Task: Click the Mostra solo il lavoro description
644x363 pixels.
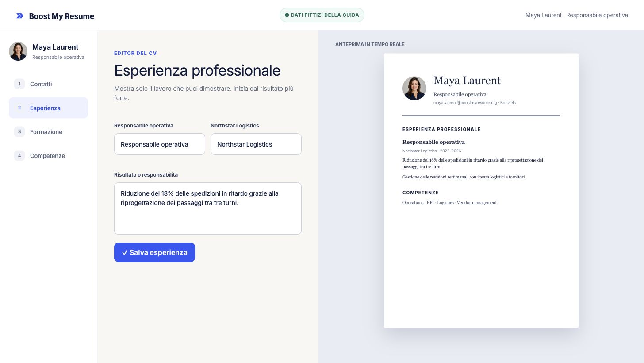Action: 204,93
